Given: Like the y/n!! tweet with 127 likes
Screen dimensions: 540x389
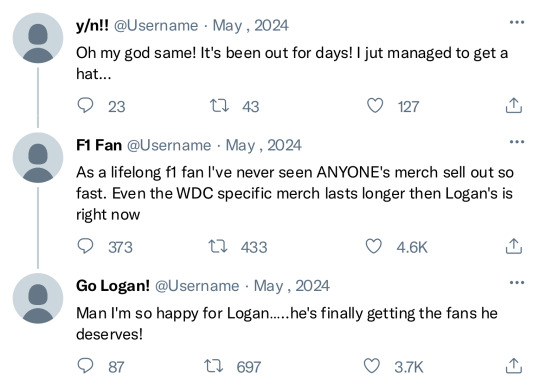Looking at the screenshot, I should (375, 105).
